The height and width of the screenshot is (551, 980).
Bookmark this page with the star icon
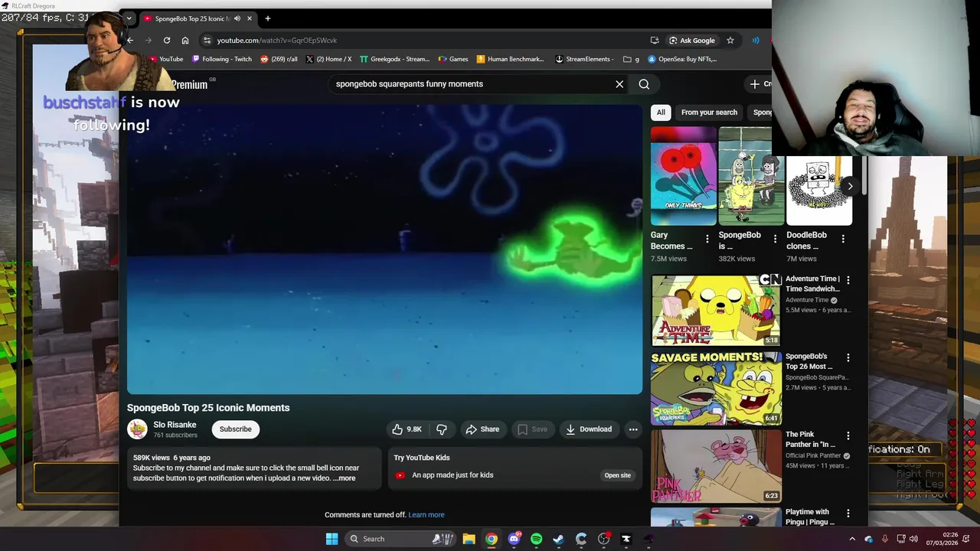pos(730,40)
